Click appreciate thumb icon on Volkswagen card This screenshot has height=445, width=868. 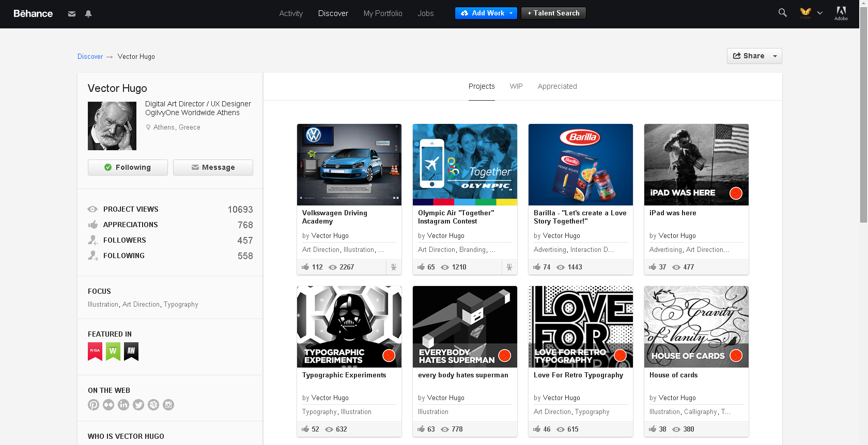click(305, 267)
